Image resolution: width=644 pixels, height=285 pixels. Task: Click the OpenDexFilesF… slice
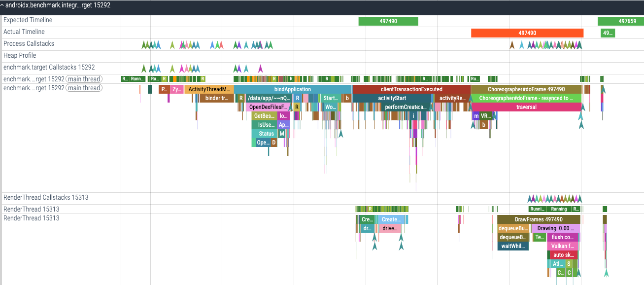pos(269,107)
